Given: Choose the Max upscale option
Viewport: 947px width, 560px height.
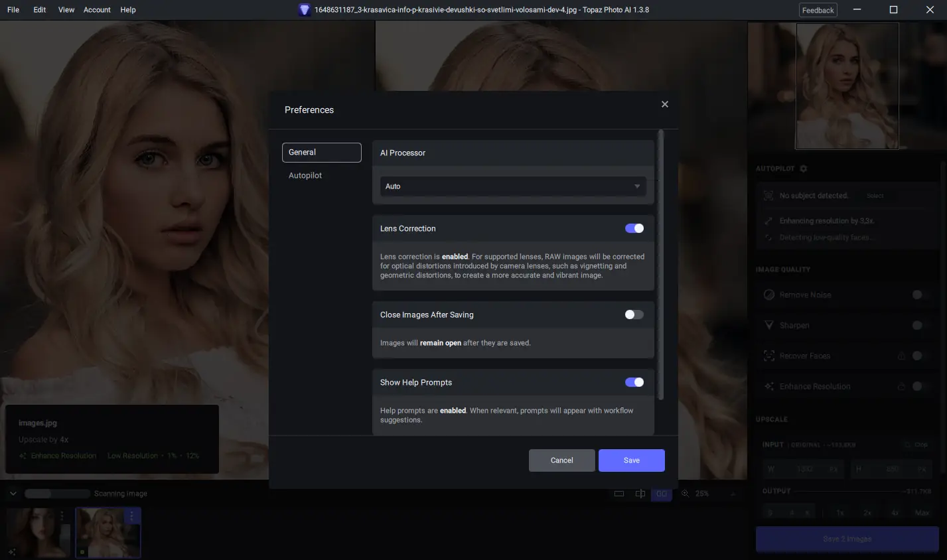Looking at the screenshot, I should 922,513.
